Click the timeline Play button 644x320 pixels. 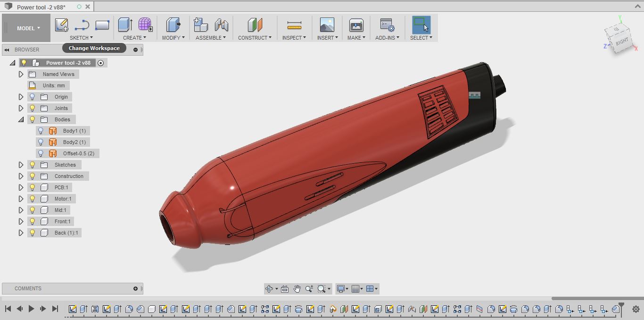[31, 309]
